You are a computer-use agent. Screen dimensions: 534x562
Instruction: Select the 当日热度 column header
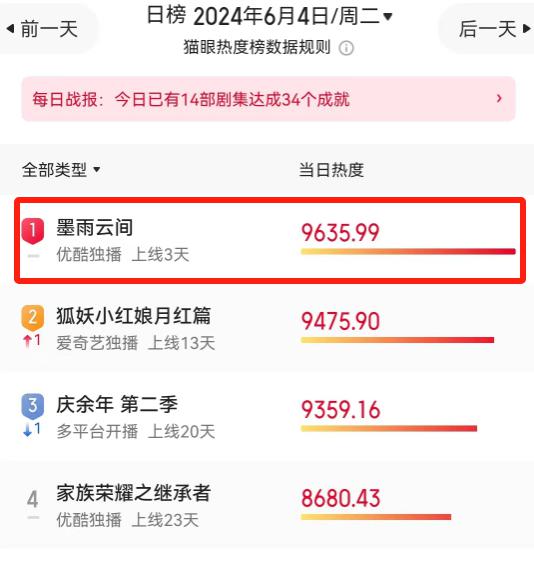(332, 170)
